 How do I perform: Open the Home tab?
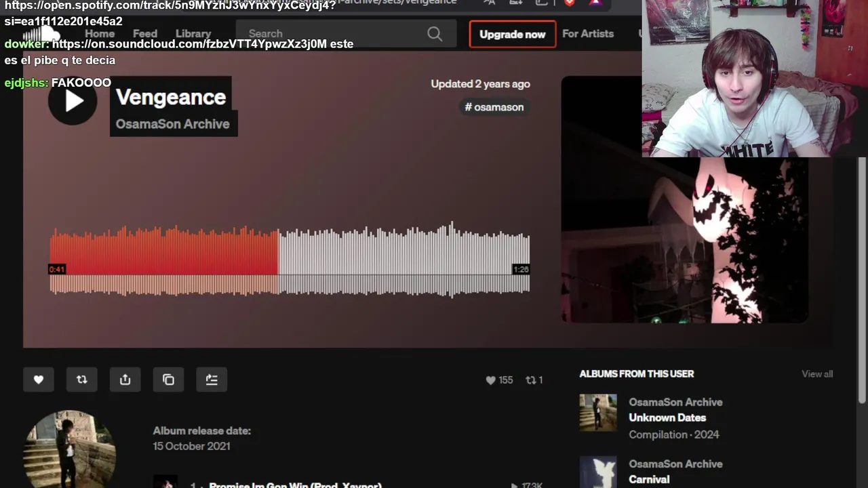point(100,34)
